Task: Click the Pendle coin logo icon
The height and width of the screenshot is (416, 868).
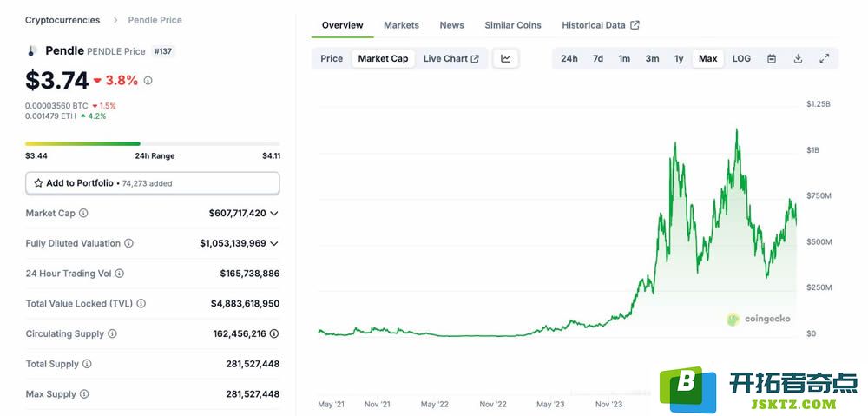Action: click(31, 51)
